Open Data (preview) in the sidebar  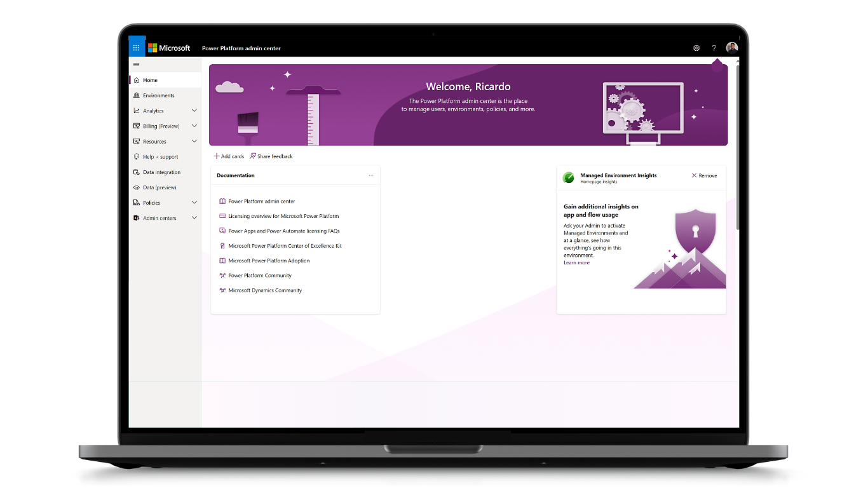point(165,187)
